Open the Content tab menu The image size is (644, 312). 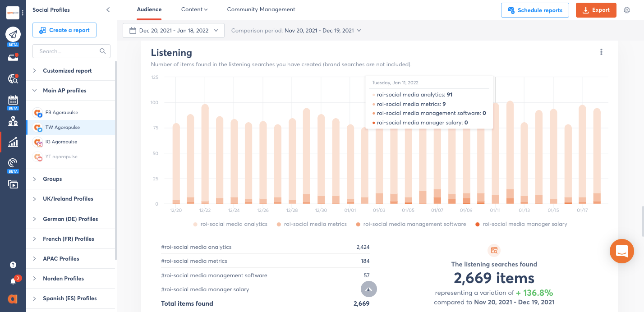point(194,9)
